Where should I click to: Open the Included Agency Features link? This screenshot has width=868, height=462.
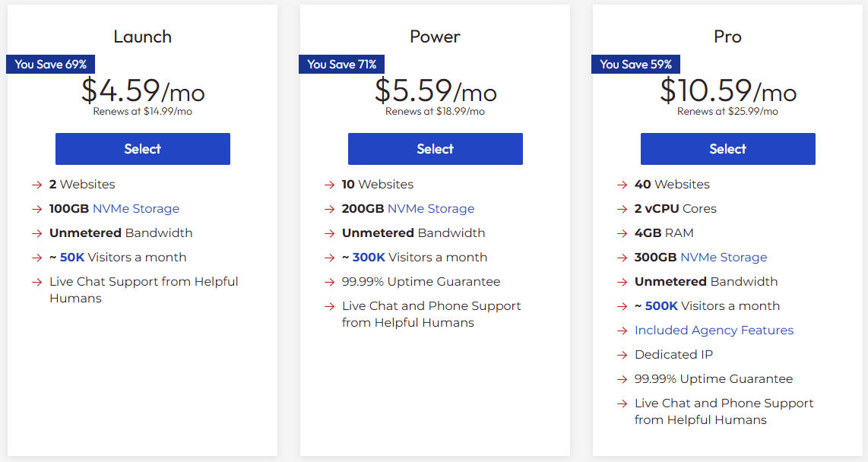pos(714,331)
